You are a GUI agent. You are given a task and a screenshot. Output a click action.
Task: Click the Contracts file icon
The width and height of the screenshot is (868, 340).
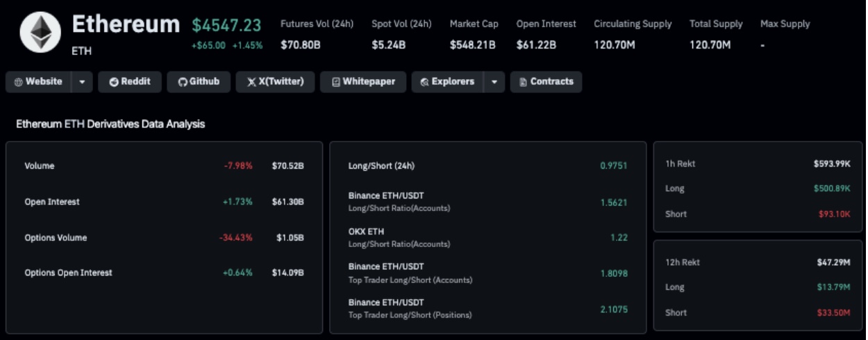(523, 82)
